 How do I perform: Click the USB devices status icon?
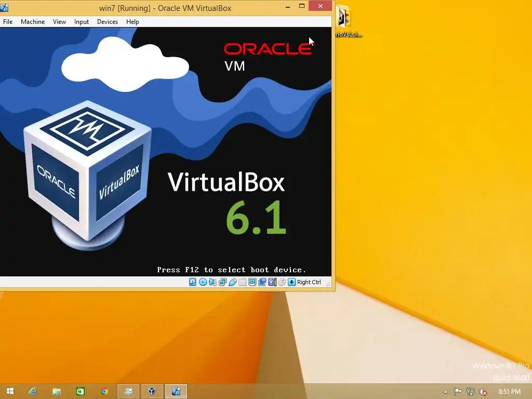click(232, 282)
